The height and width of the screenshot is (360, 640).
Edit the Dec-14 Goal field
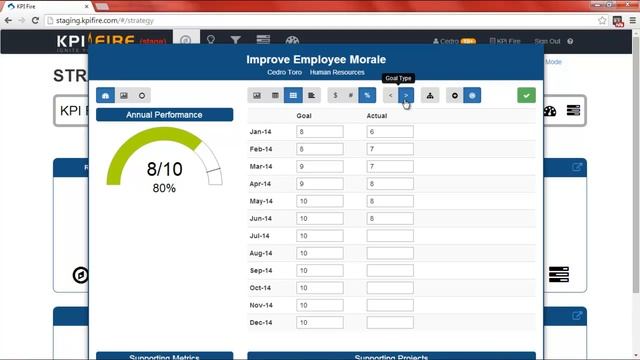320,322
